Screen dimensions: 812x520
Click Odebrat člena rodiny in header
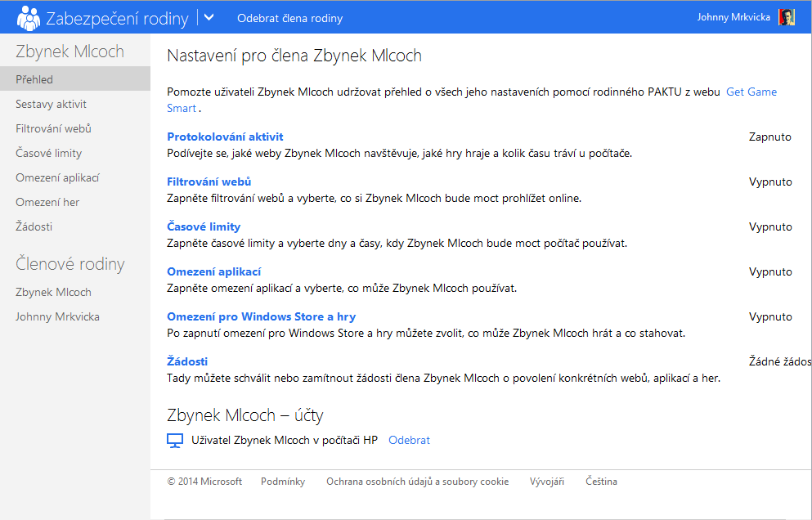289,18
